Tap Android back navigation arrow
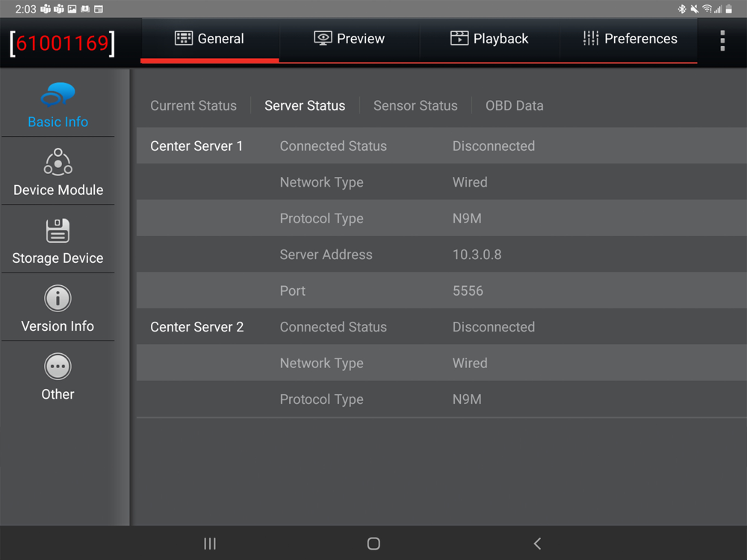Image resolution: width=747 pixels, height=560 pixels. pos(536,544)
